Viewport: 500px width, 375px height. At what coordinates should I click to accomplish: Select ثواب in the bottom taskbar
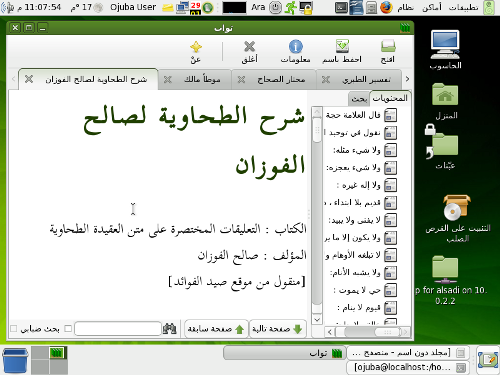click(x=284, y=353)
